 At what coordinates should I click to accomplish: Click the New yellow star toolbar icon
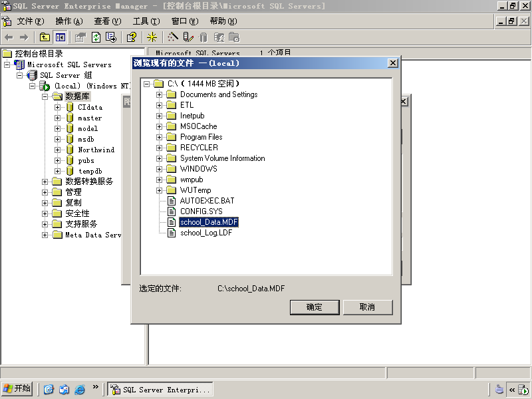click(x=152, y=37)
